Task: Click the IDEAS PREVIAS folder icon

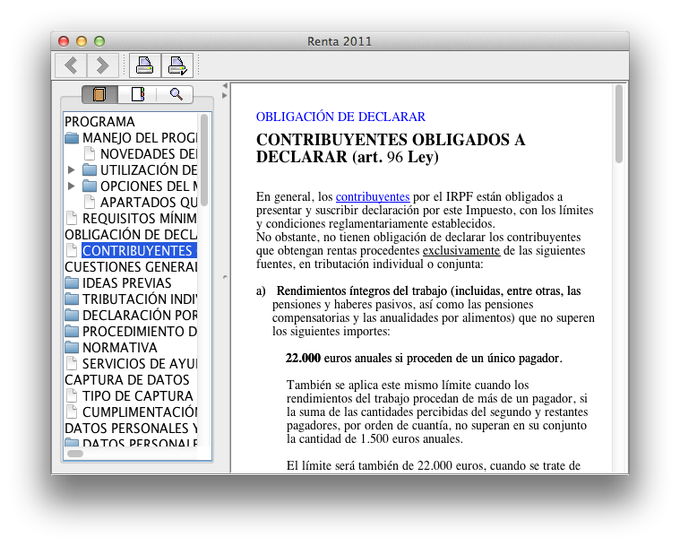Action: [72, 283]
